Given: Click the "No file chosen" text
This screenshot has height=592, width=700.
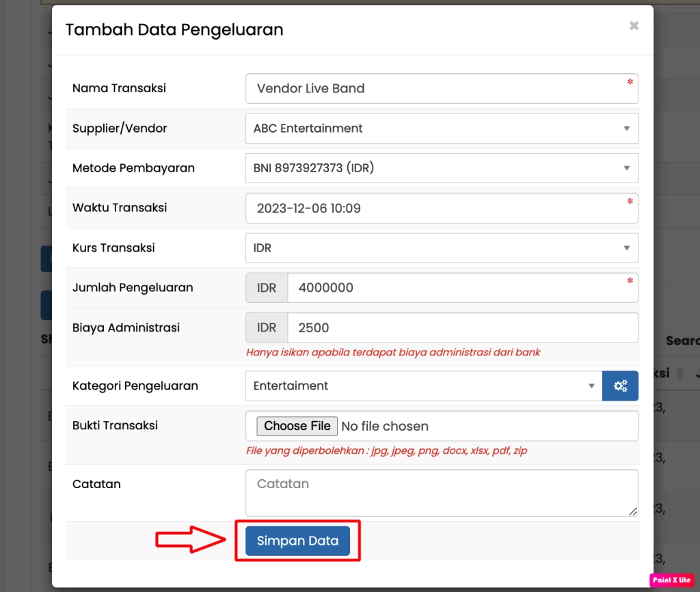Looking at the screenshot, I should tap(385, 427).
